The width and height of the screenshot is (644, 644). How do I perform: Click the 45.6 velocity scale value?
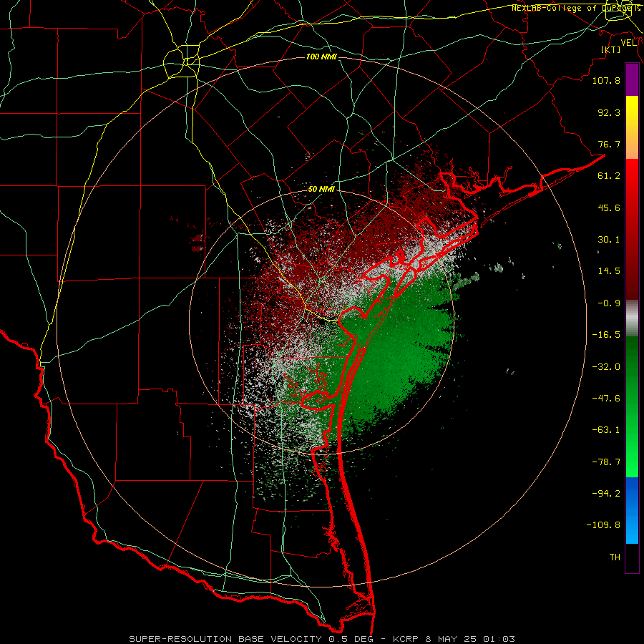coord(609,208)
